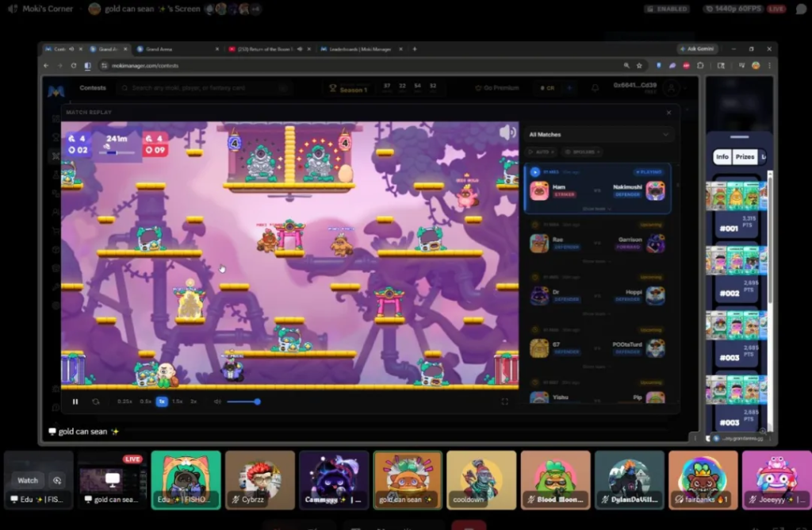812x530 pixels.
Task: Switch to the Prizes tab
Action: tap(745, 157)
